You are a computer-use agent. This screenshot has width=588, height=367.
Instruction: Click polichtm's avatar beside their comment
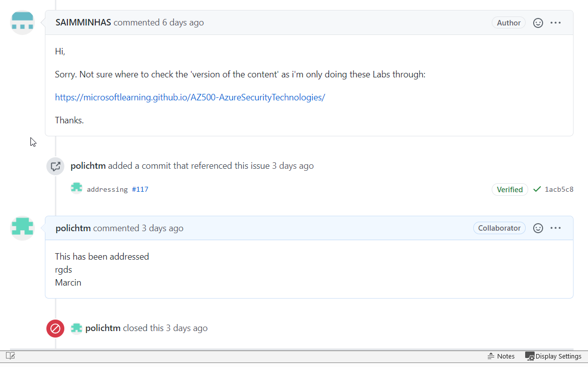click(x=22, y=228)
